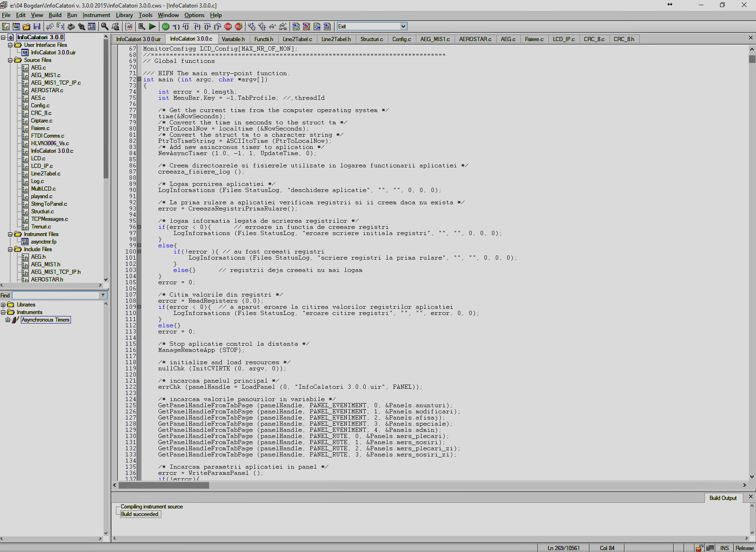Open the Build menu
This screenshot has height=552, width=756.
tap(55, 15)
